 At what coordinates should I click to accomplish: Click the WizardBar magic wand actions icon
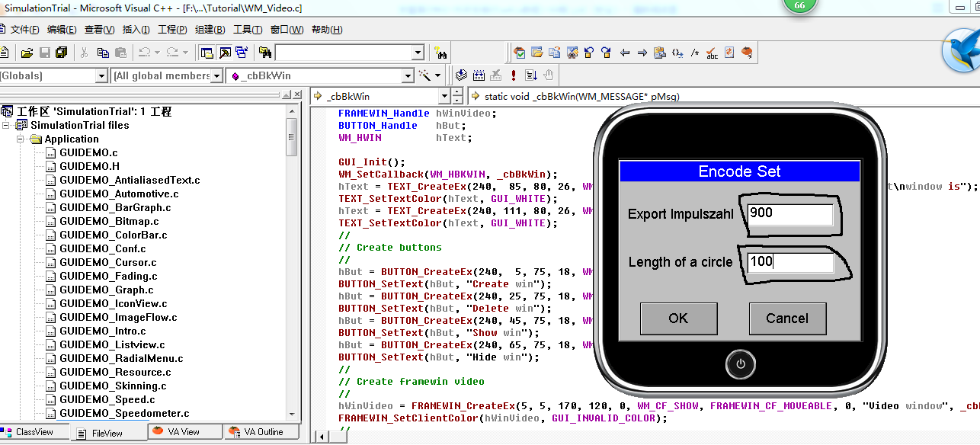(x=424, y=75)
